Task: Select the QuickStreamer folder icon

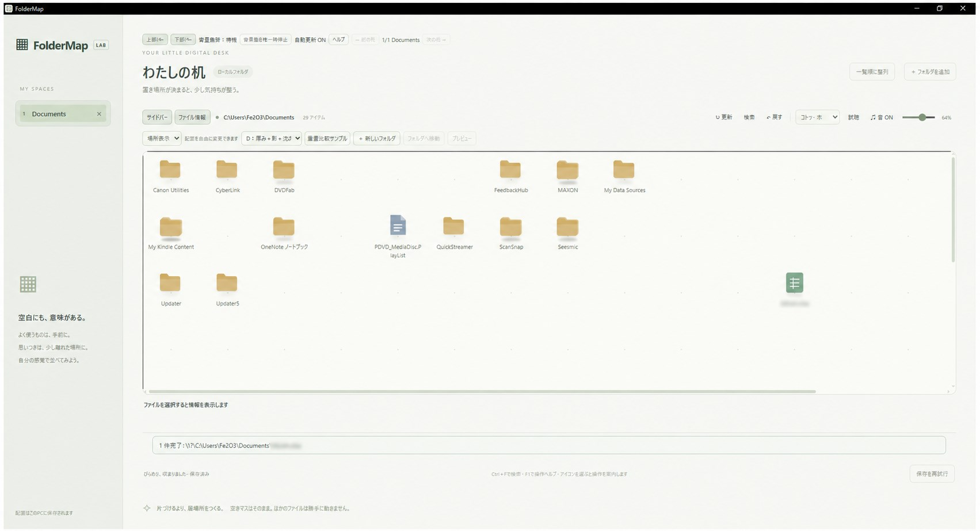Action: click(x=453, y=226)
